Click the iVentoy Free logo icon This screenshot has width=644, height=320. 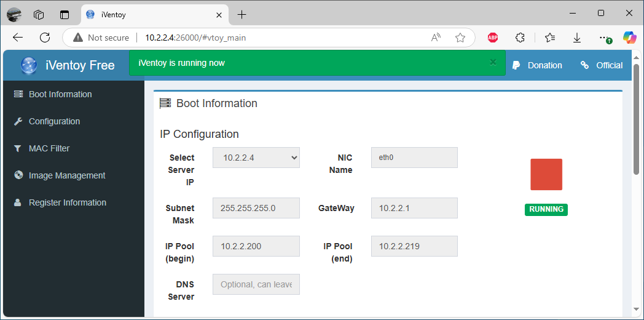click(29, 65)
